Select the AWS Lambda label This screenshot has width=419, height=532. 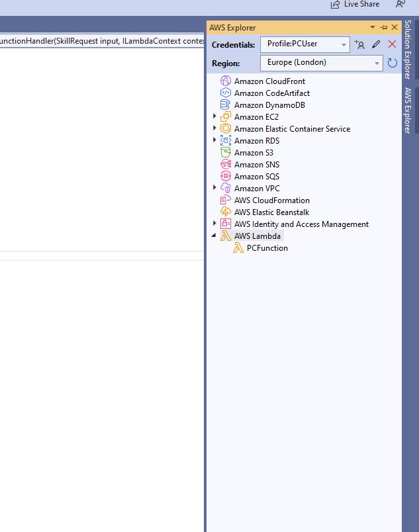[x=257, y=236]
